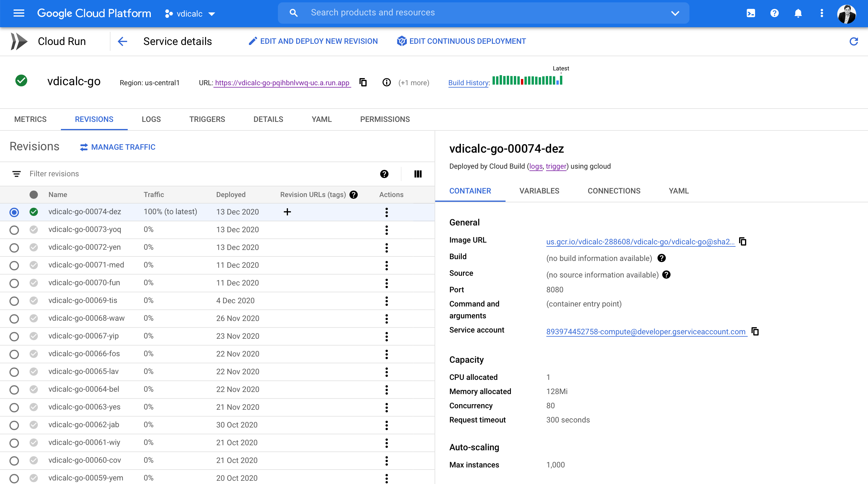Open actions menu for vdicalc-go-00074-dez

(x=386, y=212)
